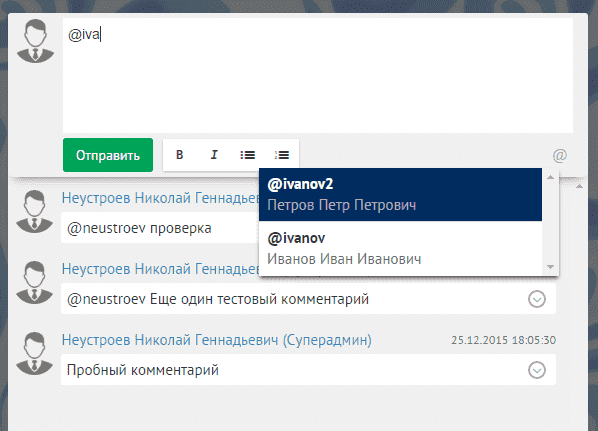The image size is (598, 431).
Task: Toggle bold formatting button
Action: [x=180, y=155]
